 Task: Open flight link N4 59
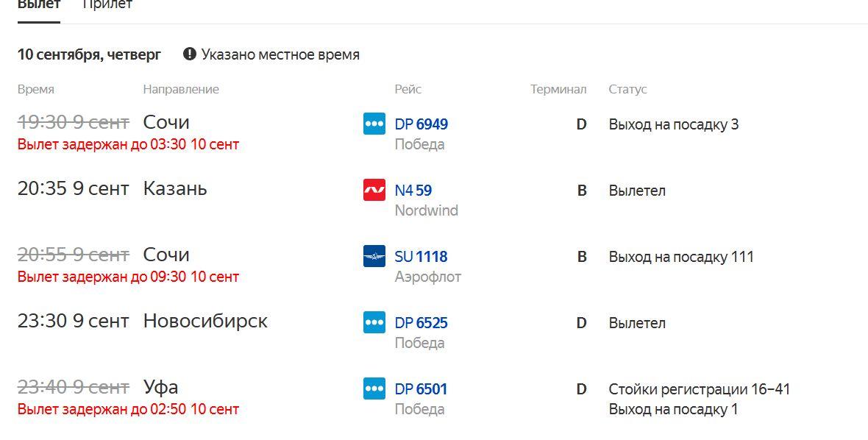413,191
